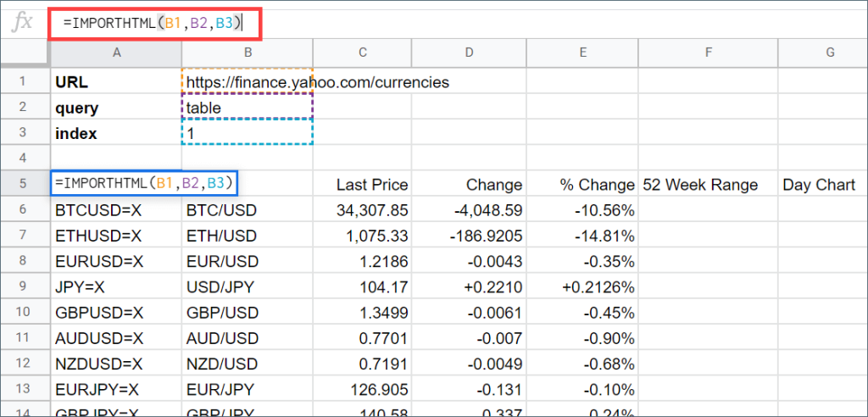Click the select-all corner box
The image size is (868, 417).
tap(25, 53)
